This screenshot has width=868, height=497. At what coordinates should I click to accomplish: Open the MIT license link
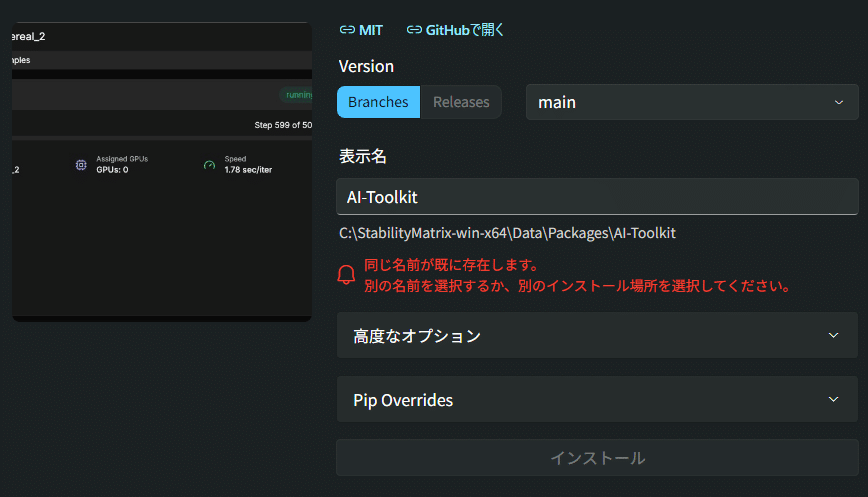(361, 30)
